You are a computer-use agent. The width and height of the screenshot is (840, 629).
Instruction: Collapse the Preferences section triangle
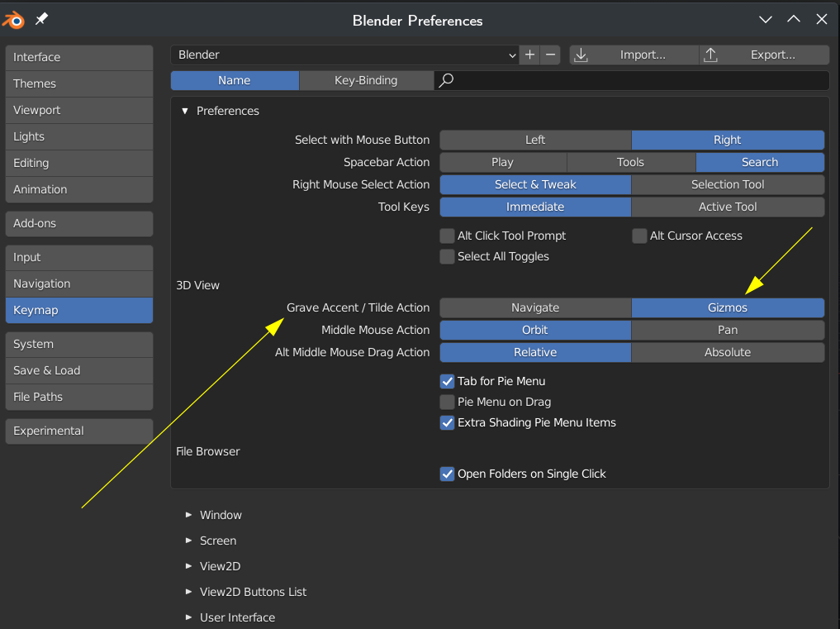185,111
